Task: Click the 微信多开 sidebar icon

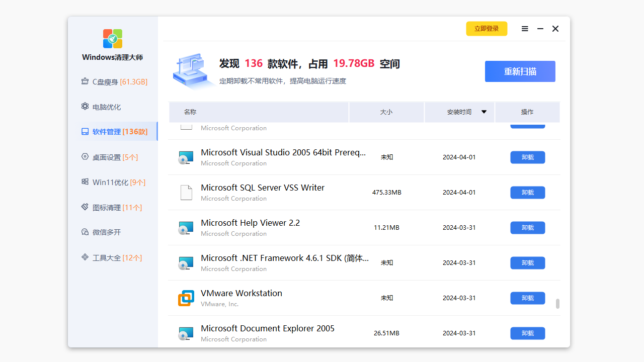Action: 85,232
